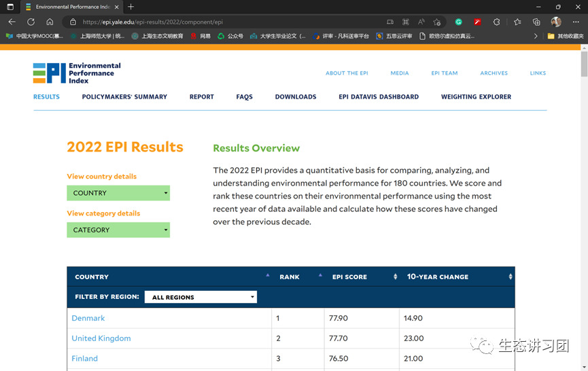
Task: Open 上海生态文明教育 bookmark
Action: [x=158, y=36]
